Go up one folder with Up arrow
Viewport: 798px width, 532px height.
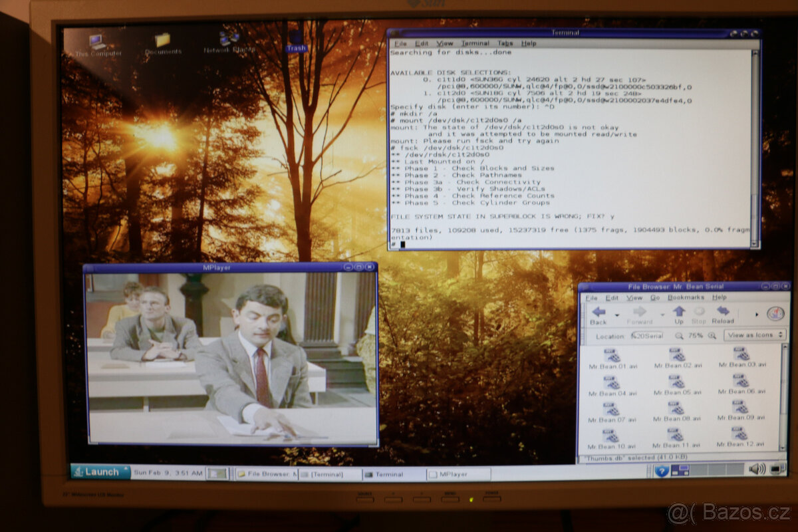pyautogui.click(x=678, y=314)
